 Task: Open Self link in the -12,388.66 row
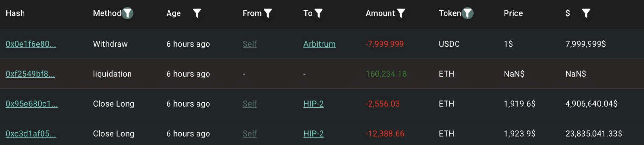click(x=250, y=134)
